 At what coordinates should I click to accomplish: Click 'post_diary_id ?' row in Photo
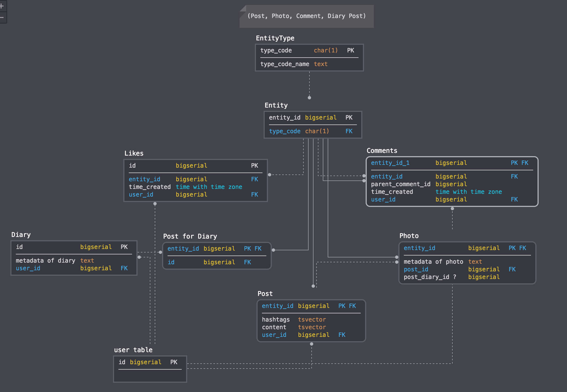pyautogui.click(x=467, y=277)
